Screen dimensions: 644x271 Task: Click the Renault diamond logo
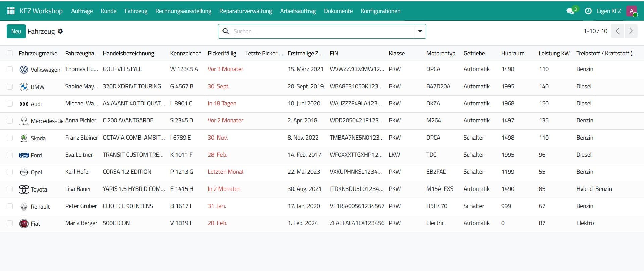(x=24, y=207)
